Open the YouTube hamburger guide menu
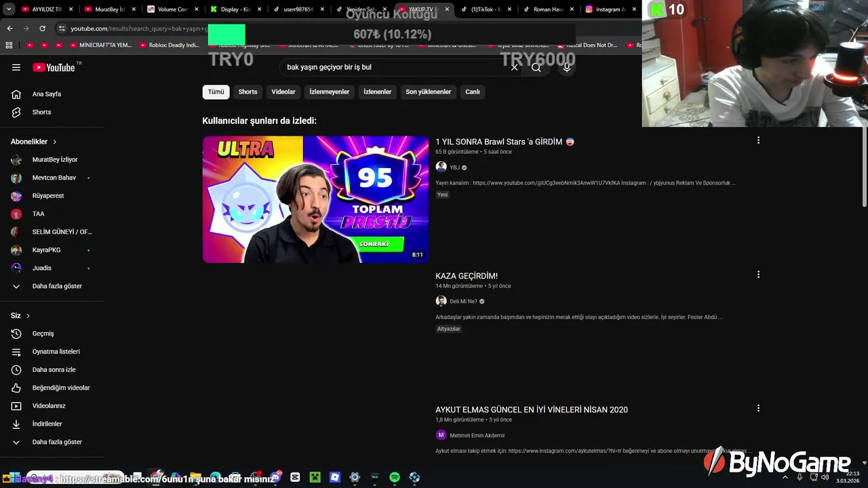 (x=16, y=67)
